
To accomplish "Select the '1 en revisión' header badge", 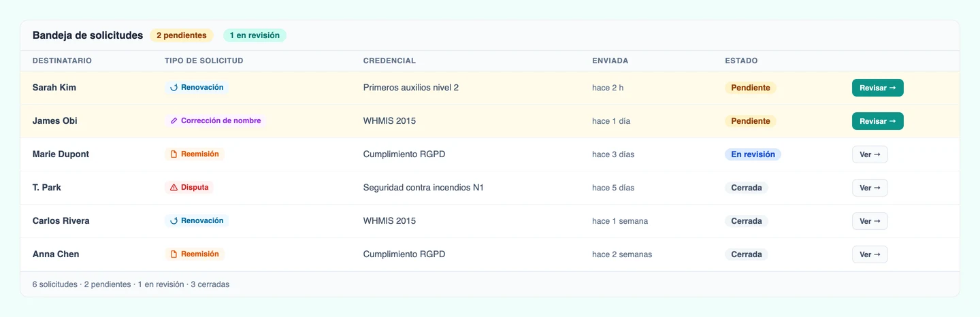I will [255, 35].
